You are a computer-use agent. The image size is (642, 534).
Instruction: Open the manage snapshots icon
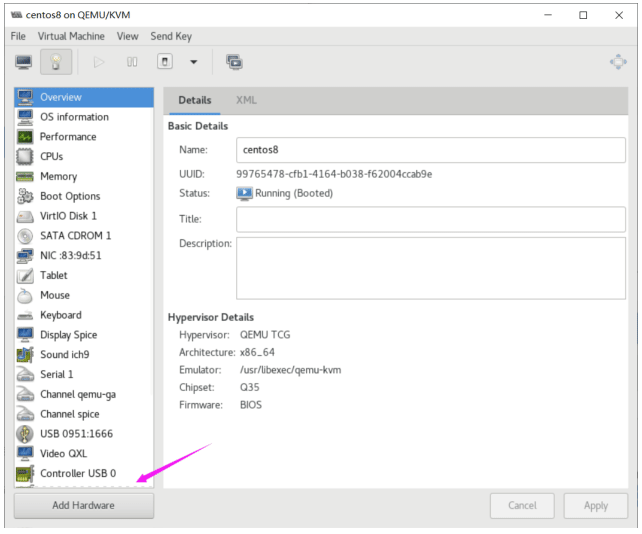(x=234, y=62)
